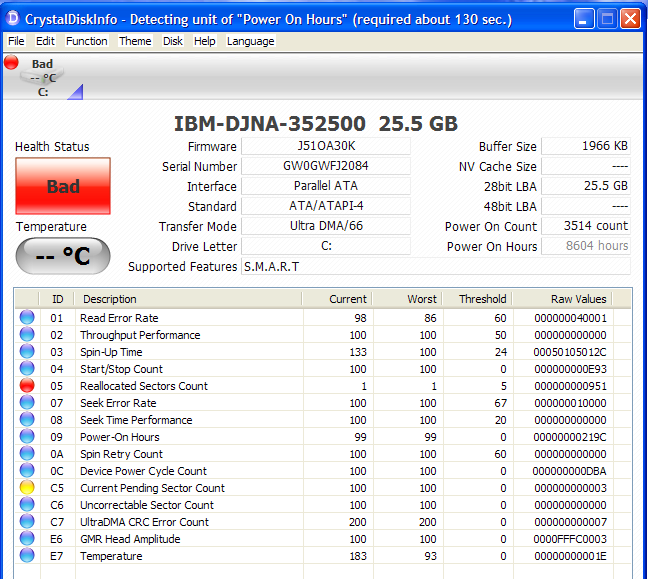Click the Worst column header
This screenshot has height=579, width=648.
tap(407, 299)
